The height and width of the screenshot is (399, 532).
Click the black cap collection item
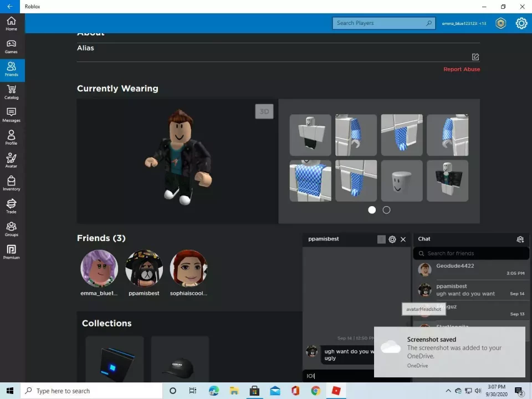180,359
